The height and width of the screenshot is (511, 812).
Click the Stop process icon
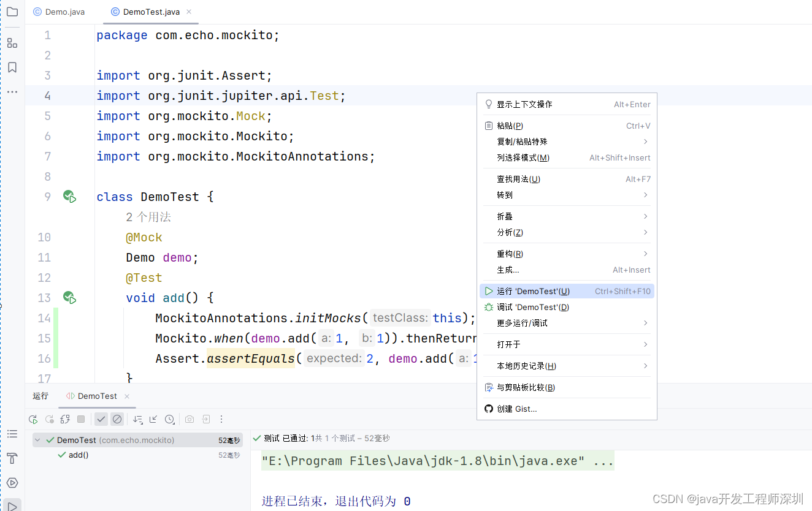81,419
